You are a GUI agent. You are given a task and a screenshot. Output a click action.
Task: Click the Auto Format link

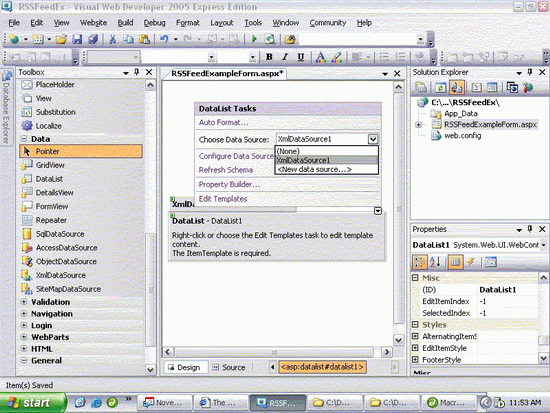click(x=223, y=122)
